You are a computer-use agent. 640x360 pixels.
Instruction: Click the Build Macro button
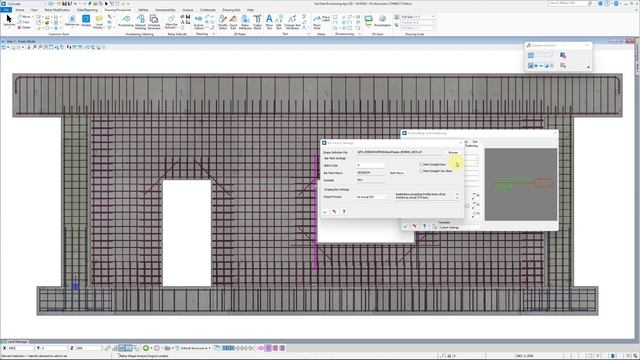click(396, 173)
